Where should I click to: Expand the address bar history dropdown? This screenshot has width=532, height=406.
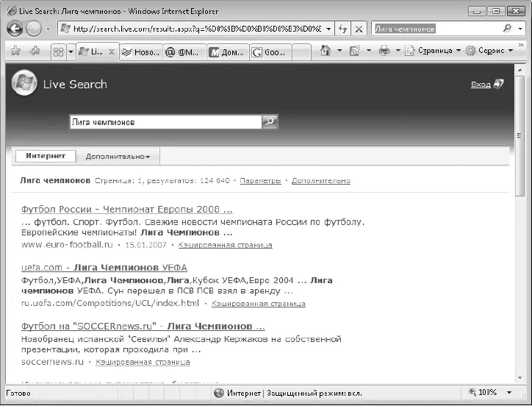click(x=328, y=29)
